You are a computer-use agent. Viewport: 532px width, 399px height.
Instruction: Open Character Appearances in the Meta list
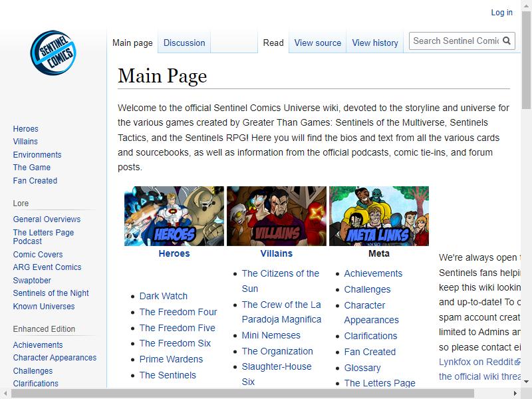371,313
